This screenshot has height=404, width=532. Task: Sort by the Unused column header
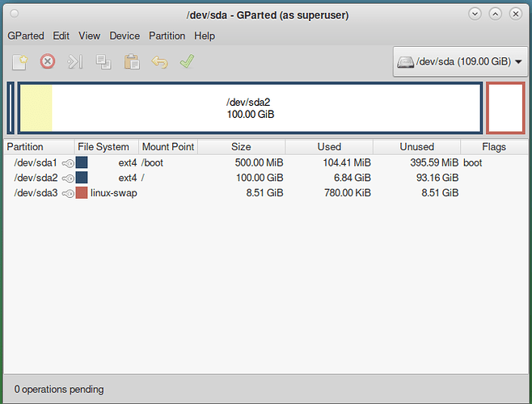click(x=416, y=147)
